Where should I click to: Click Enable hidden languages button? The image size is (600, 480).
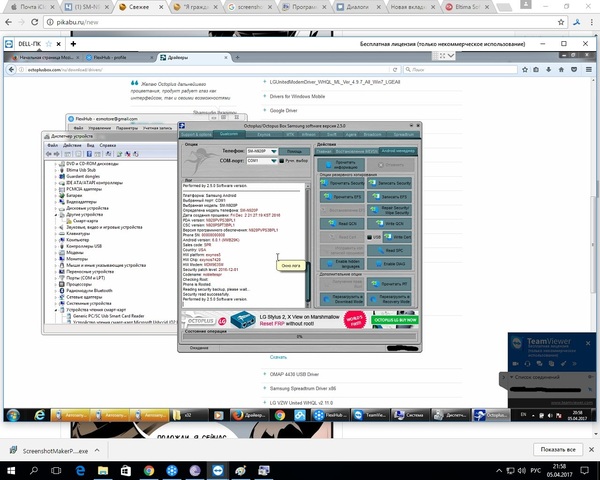[342, 264]
